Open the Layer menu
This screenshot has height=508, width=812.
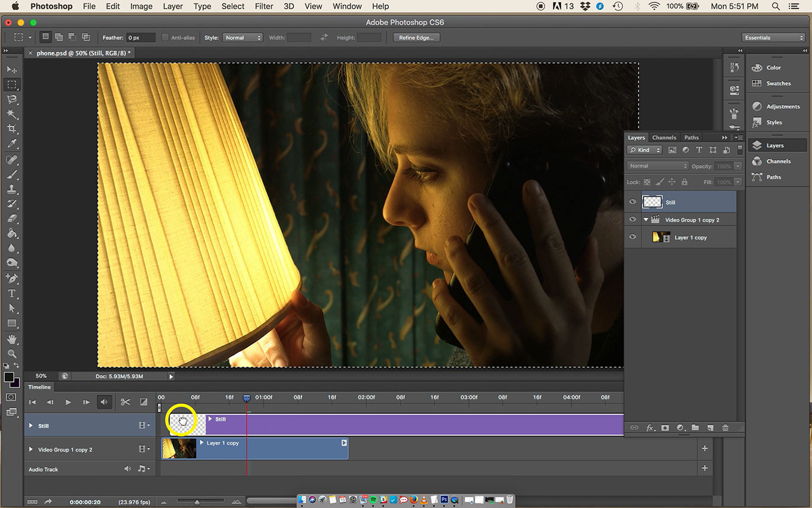pyautogui.click(x=173, y=7)
